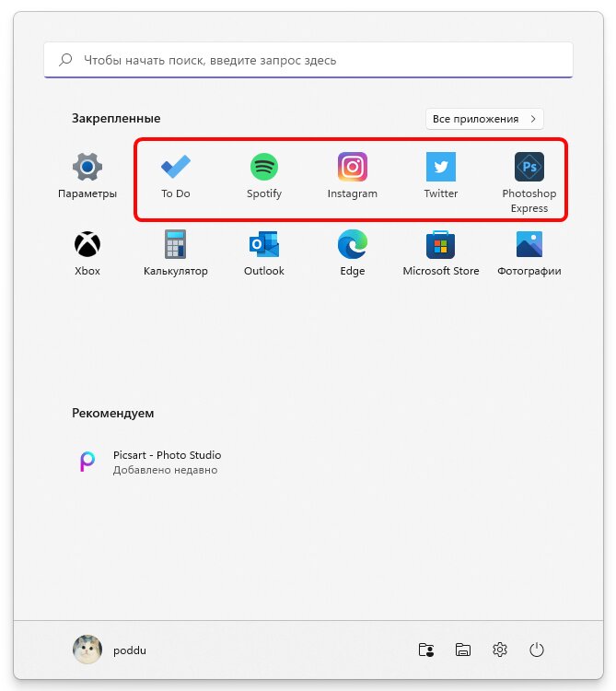Open the Фотографии photos app
The image size is (616, 691).
[x=529, y=253]
